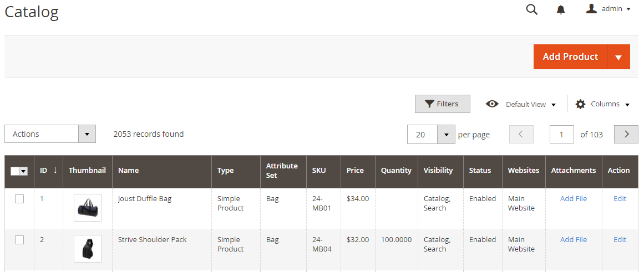Open the Filters button

tap(442, 104)
